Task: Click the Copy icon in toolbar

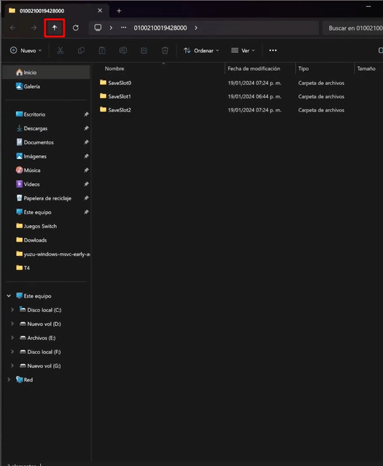Action: [x=81, y=51]
